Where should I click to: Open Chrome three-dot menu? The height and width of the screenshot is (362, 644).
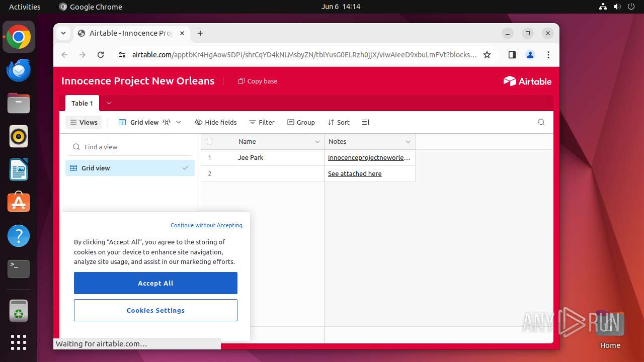[x=548, y=55]
